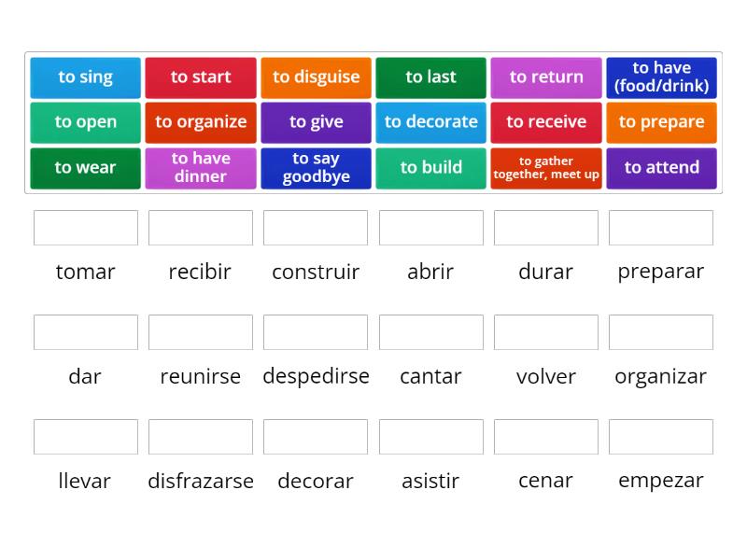This screenshot has height=560, width=747.
Task: Click the 'to start' word card
Action: coord(200,77)
